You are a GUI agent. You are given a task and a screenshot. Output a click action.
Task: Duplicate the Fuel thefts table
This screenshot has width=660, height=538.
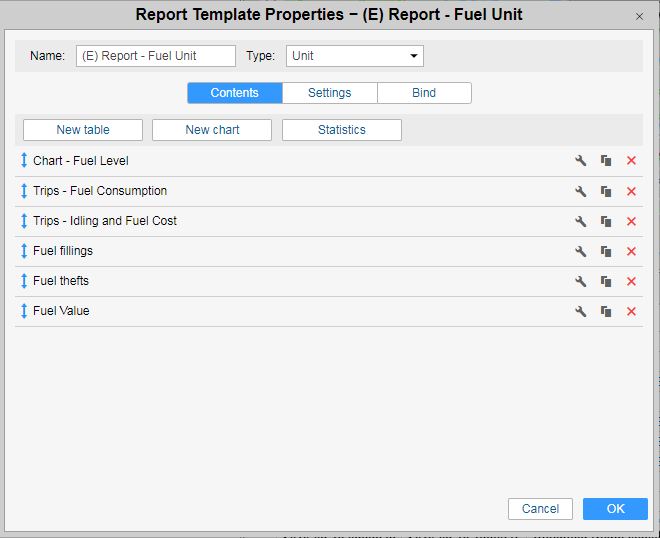[x=606, y=281]
